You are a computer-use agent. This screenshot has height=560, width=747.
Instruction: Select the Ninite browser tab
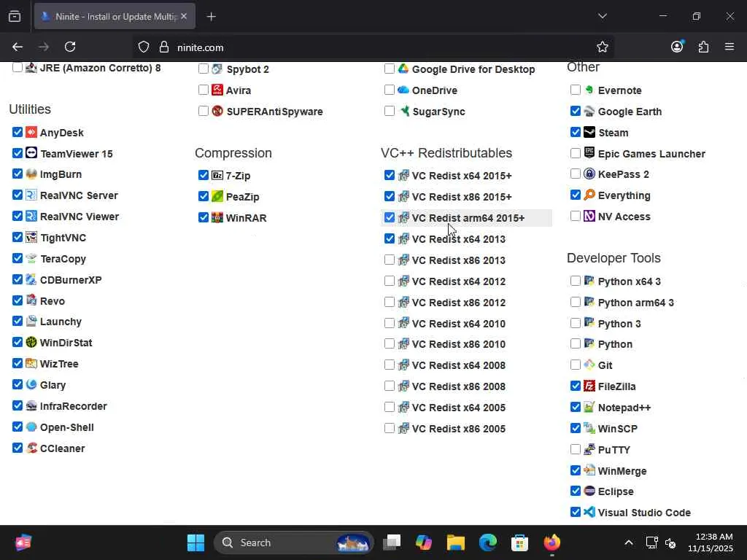[x=115, y=16]
